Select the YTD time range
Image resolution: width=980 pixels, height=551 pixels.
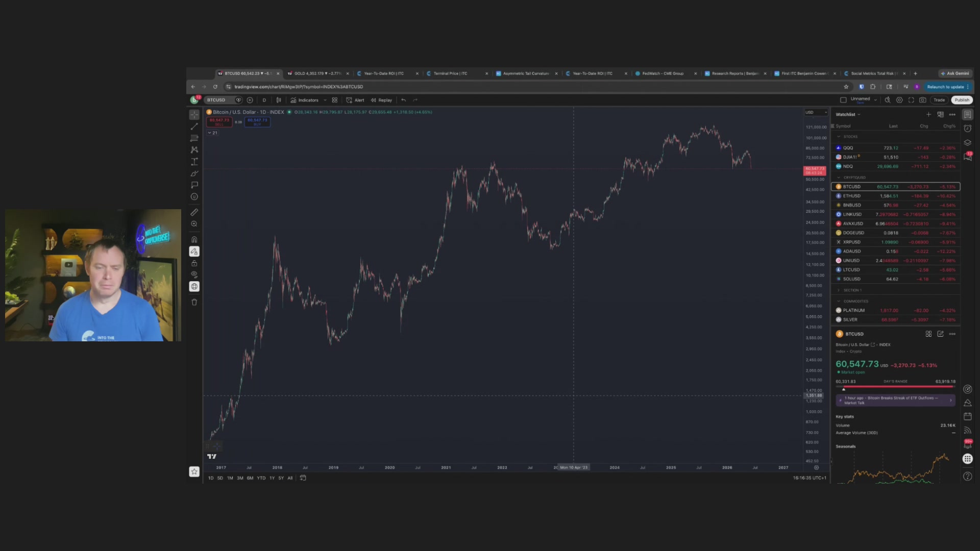261,478
